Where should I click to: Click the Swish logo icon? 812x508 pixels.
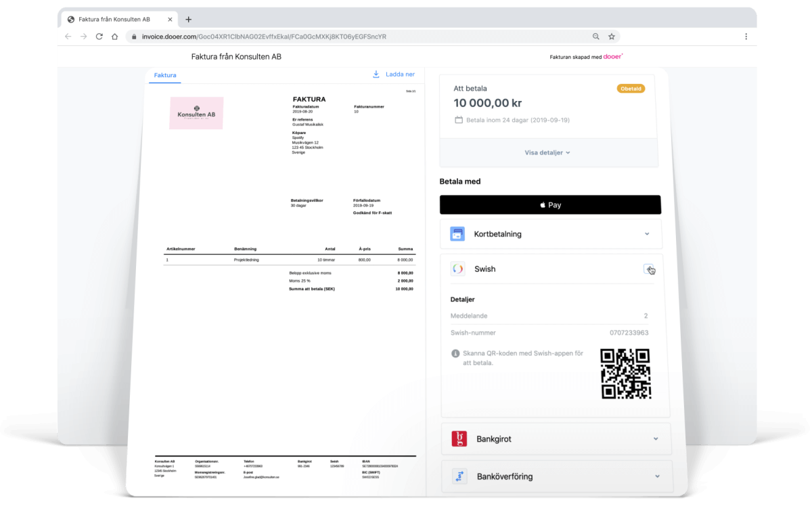(x=457, y=269)
